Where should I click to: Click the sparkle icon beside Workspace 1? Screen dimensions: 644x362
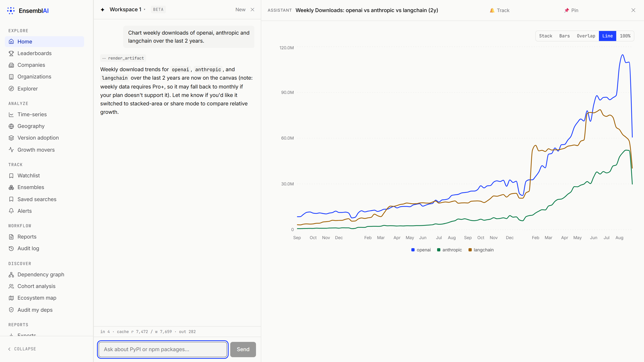pos(102,9)
